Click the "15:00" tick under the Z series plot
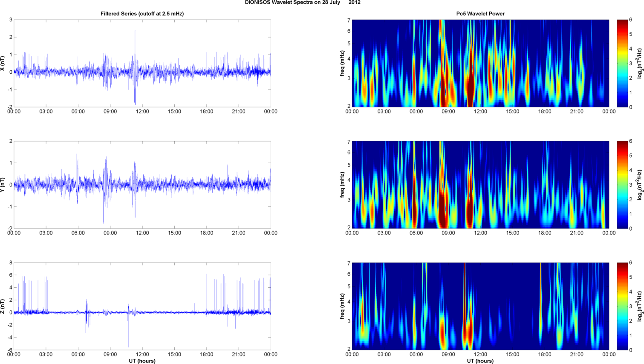644x364 pixels. (174, 355)
